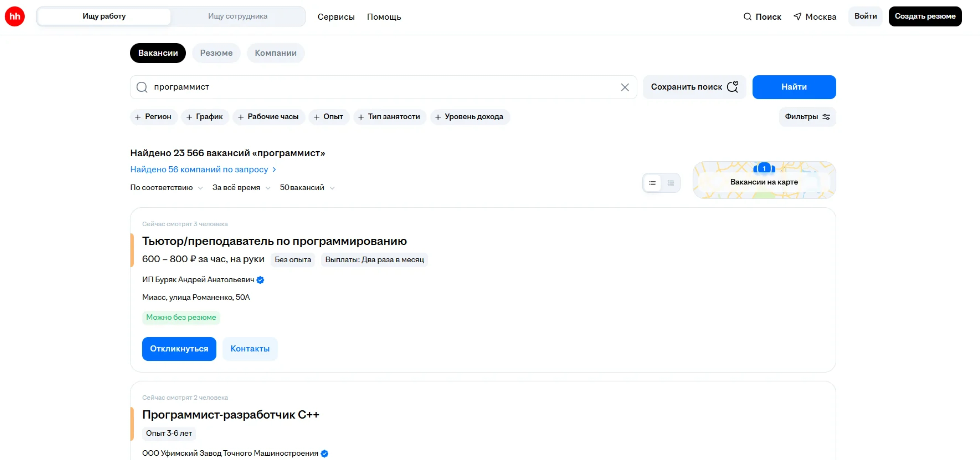Image resolution: width=980 pixels, height=460 pixels.
Task: Show employer Контакты for tutor vacancy
Action: pyautogui.click(x=250, y=349)
